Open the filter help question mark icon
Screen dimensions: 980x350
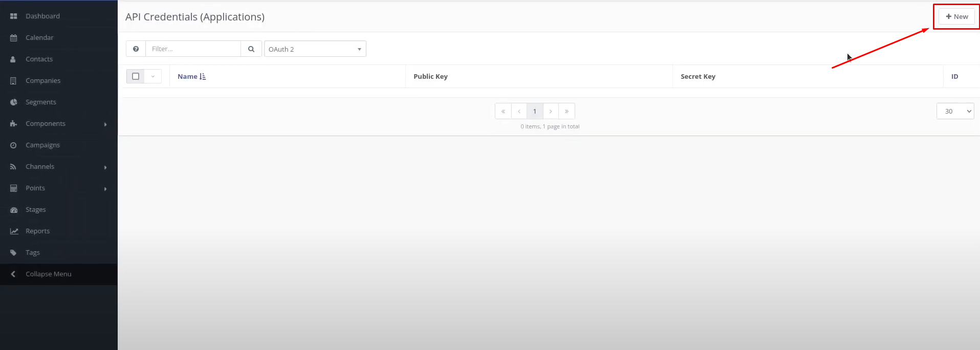(136, 49)
